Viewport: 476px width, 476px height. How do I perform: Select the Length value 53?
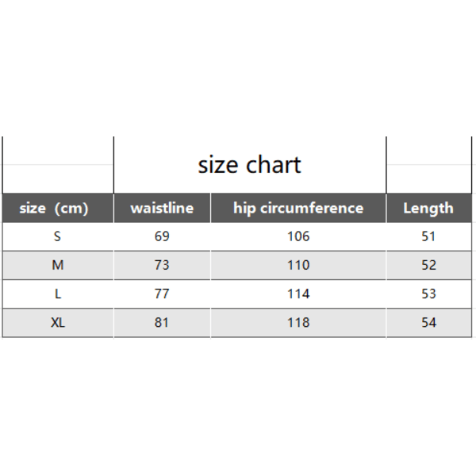[429, 294]
